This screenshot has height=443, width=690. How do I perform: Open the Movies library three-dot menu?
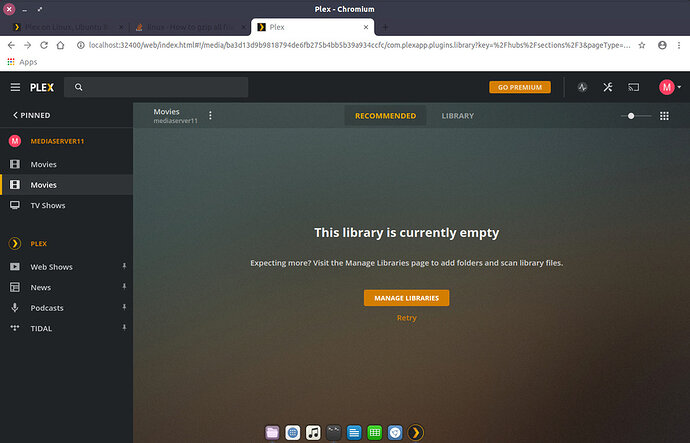pyautogui.click(x=210, y=115)
